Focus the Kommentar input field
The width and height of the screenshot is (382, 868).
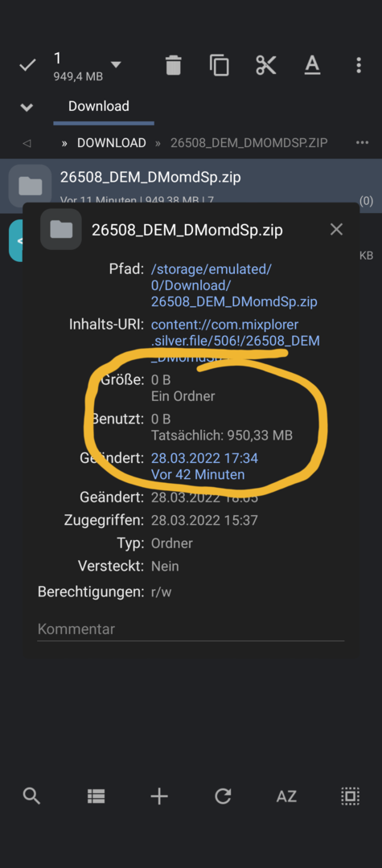tap(191, 629)
